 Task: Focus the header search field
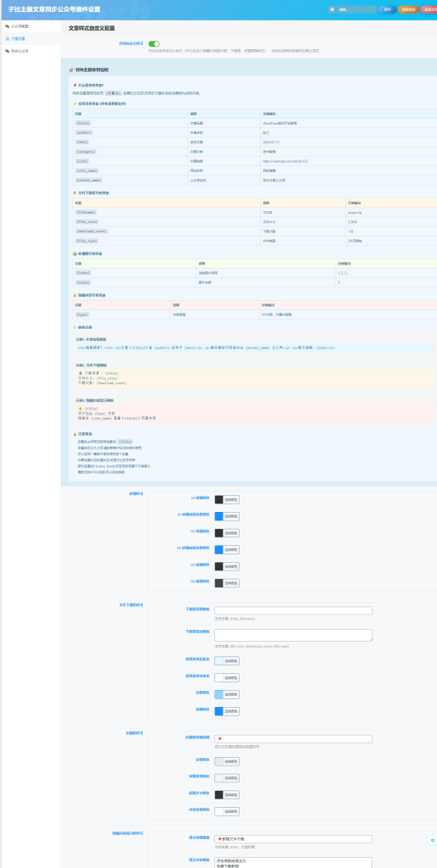click(357, 9)
